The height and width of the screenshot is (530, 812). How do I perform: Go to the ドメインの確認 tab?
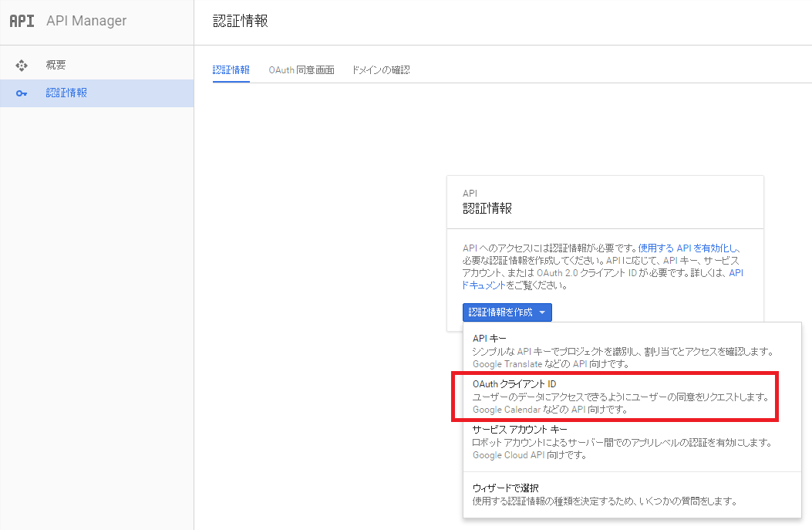coord(381,70)
